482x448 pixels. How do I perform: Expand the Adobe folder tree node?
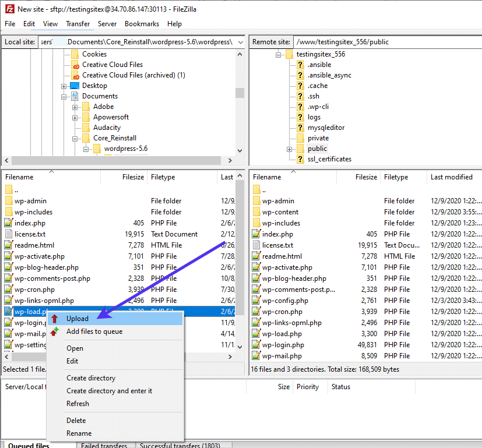pos(75,107)
